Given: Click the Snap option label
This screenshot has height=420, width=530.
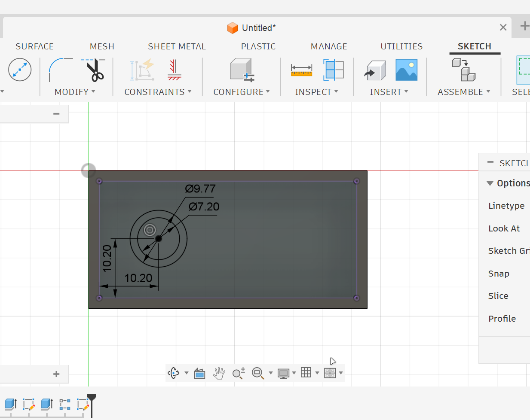Looking at the screenshot, I should (499, 274).
